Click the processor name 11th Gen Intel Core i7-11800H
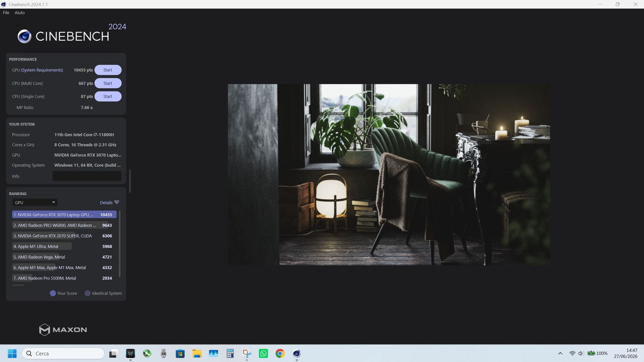Screen dimensions: 644x362 [x=84, y=135]
